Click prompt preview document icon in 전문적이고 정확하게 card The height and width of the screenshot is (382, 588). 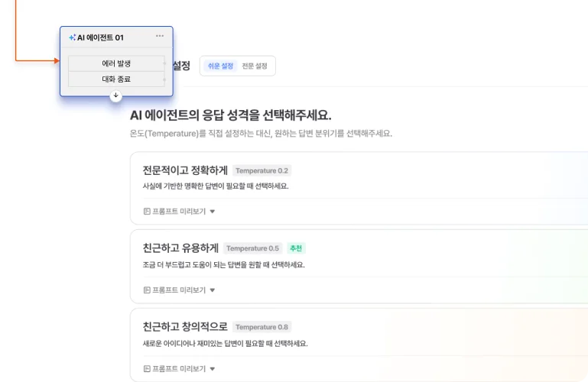point(147,211)
